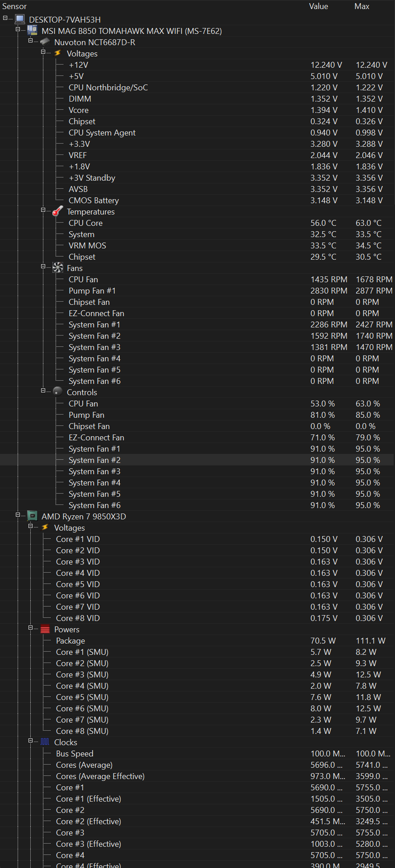Image resolution: width=395 pixels, height=868 pixels.
Task: Select the Core #5 (SMU) row
Action: [197, 697]
